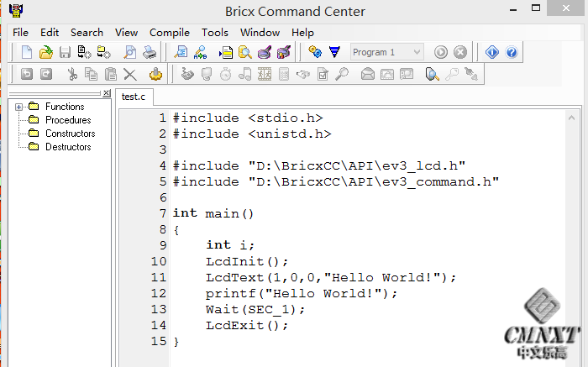Paste from clipboard with the clipboard icon
This screenshot has width=588, height=367.
pyautogui.click(x=111, y=74)
